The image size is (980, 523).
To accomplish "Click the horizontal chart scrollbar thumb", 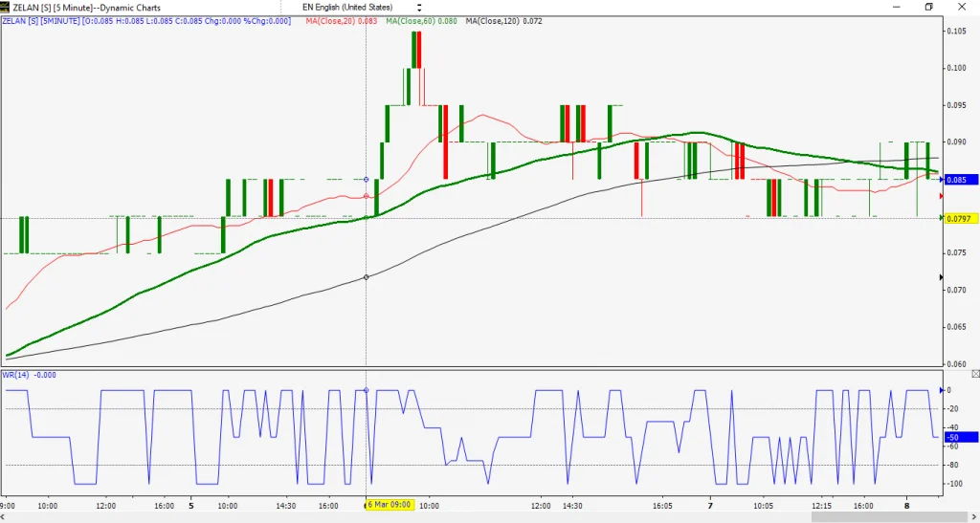I will pyautogui.click(x=889, y=516).
